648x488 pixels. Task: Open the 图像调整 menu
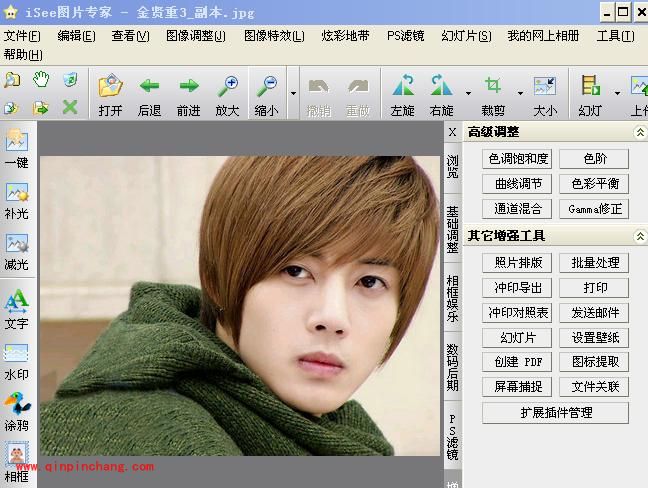point(196,36)
